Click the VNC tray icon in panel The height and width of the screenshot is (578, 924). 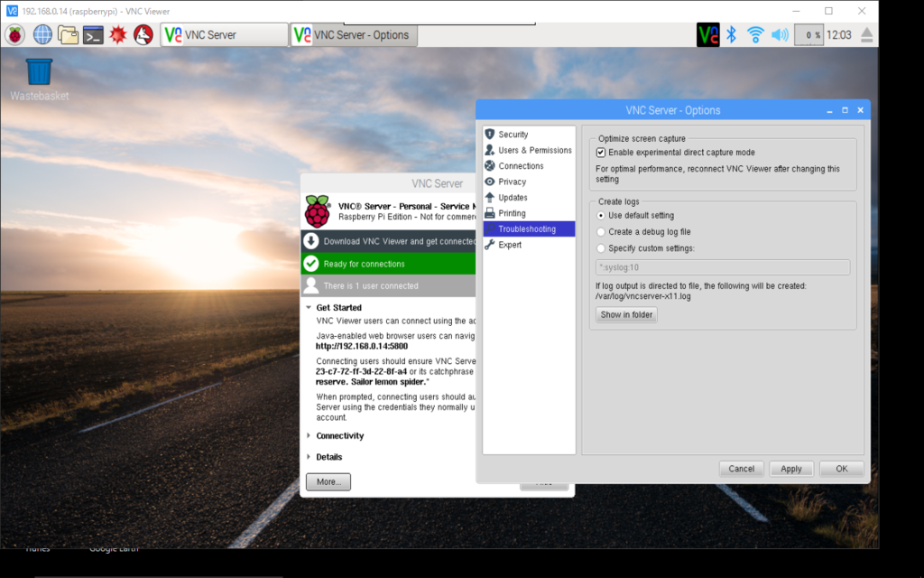click(x=707, y=35)
